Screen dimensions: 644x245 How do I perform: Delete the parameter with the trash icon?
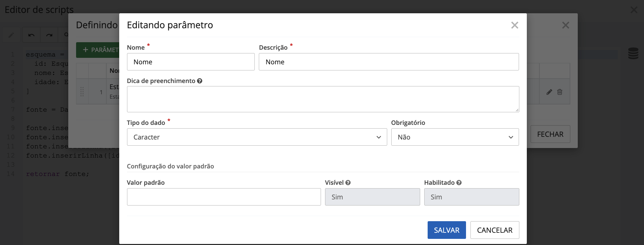pyautogui.click(x=560, y=92)
